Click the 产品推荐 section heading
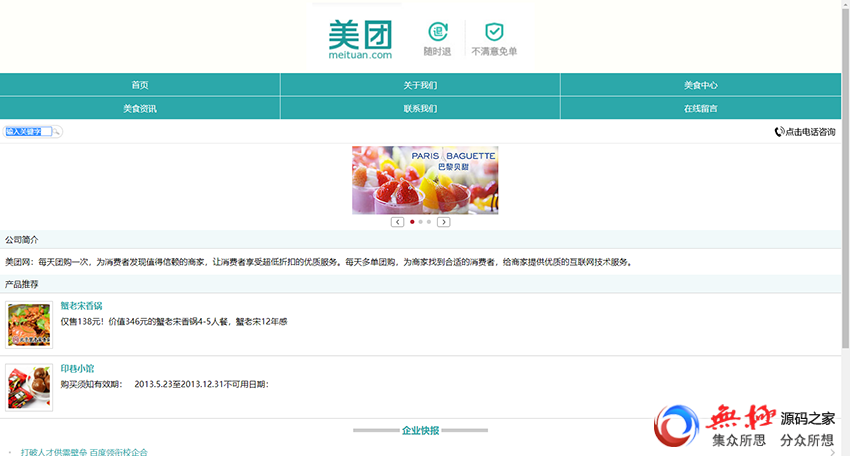This screenshot has height=456, width=850. (x=22, y=284)
